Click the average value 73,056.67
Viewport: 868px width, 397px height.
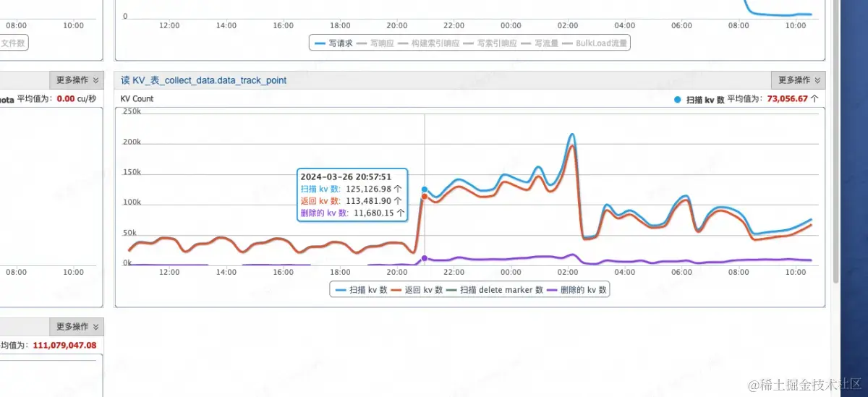[x=787, y=99]
